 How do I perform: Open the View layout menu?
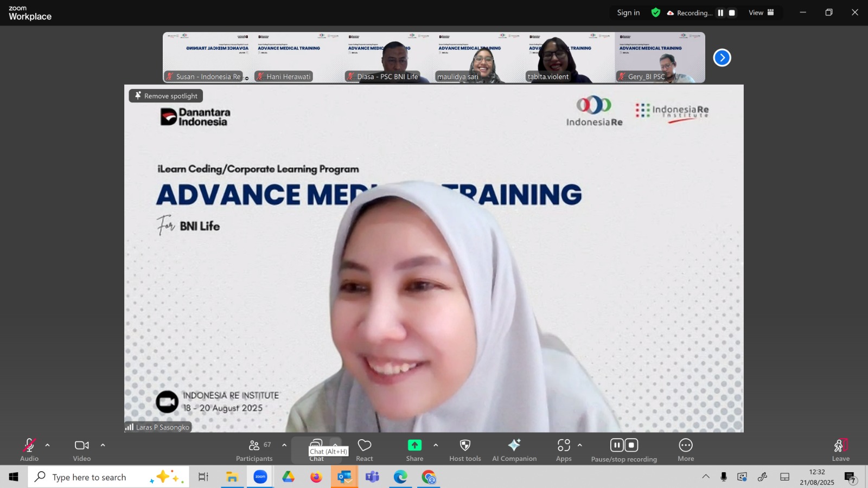point(761,13)
